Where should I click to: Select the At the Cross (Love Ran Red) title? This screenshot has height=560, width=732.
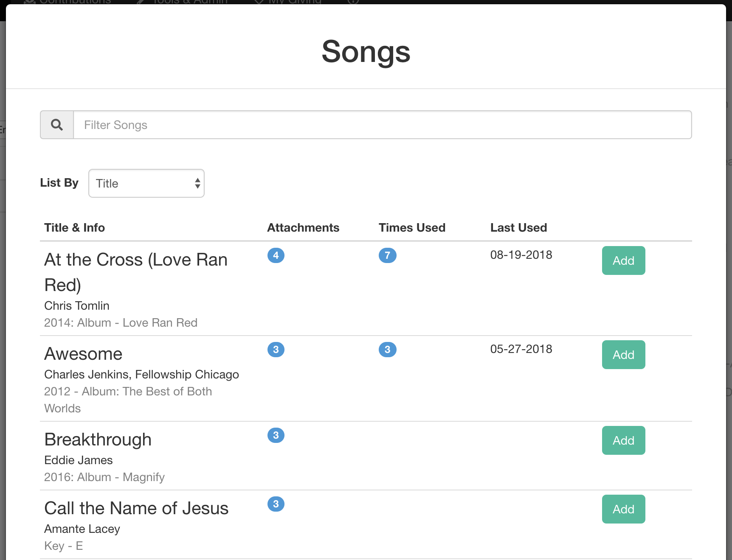point(136,272)
